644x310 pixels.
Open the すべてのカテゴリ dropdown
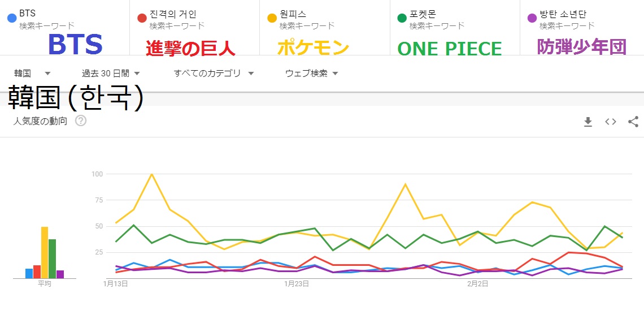[x=214, y=73]
